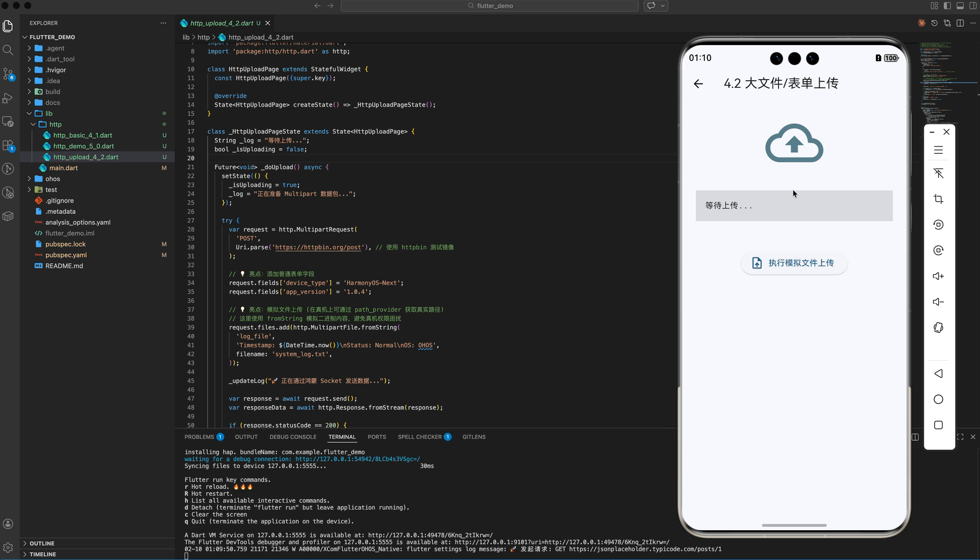Image resolution: width=980 pixels, height=560 pixels.
Task: Click the code minimap on right edge
Action: [x=938, y=79]
